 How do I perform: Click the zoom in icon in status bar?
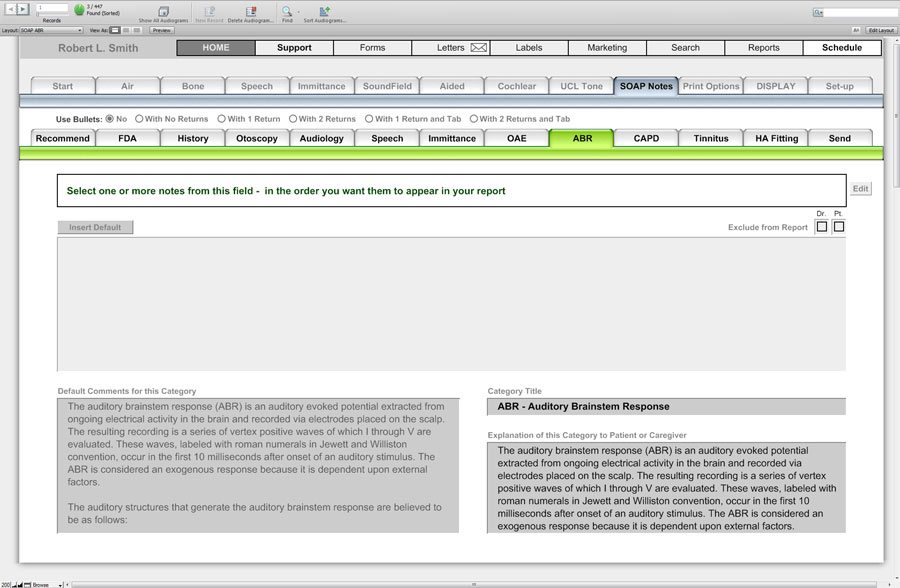coord(20,585)
